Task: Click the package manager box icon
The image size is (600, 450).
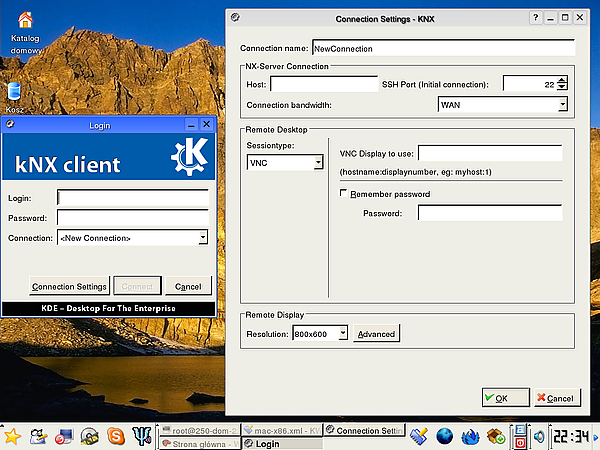Action: pyautogui.click(x=496, y=436)
